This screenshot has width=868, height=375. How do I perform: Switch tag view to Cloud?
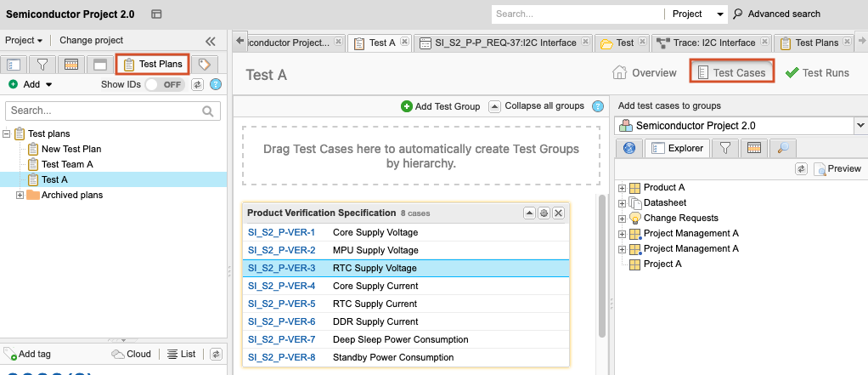point(132,354)
